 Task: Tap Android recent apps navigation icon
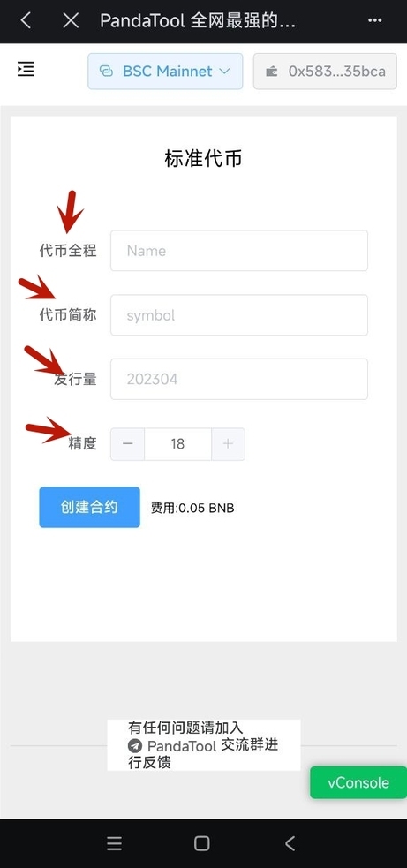pos(114,843)
